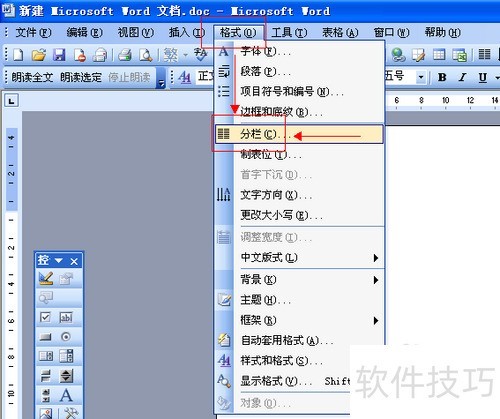This screenshot has height=419, width=500.
Task: Open Styles and Formatting icon next to the style box
Action: 184,77
